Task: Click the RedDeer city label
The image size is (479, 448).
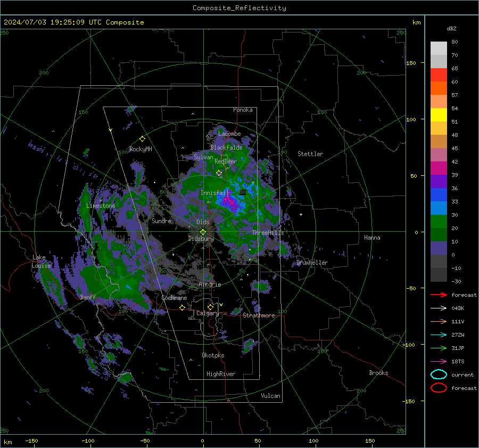Action: [x=226, y=161]
